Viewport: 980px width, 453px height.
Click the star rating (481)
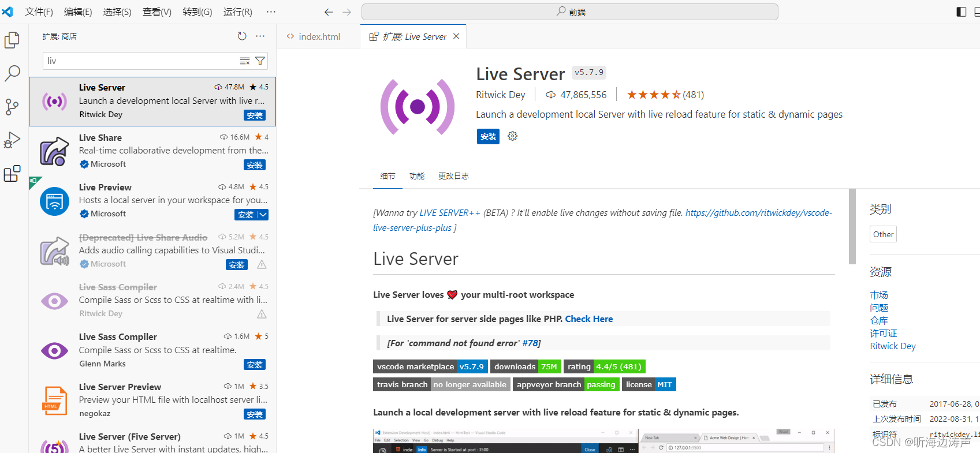pos(666,95)
